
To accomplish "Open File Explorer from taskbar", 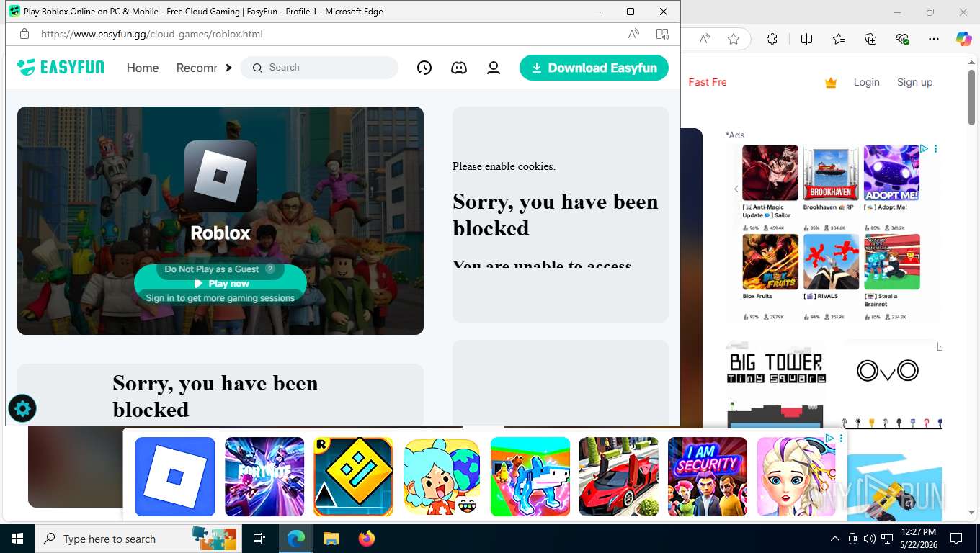I will pos(331,539).
